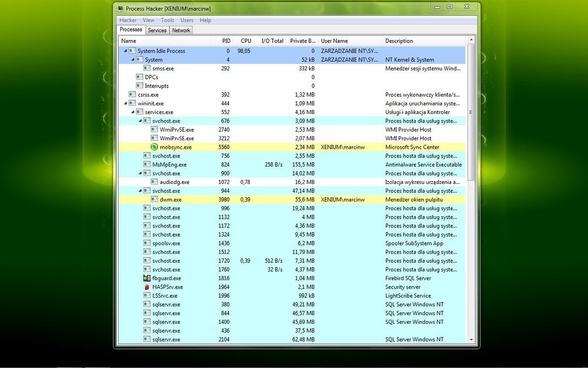Viewport: 588px width, 368px height.
Task: Click the icon beside svchost.exe PID 1132
Action: tap(147, 217)
